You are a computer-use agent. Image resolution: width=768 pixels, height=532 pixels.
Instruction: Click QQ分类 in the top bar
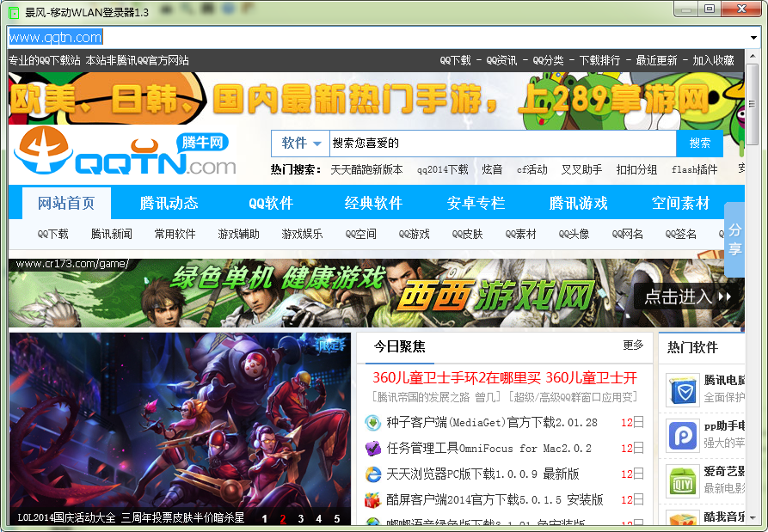tap(548, 60)
